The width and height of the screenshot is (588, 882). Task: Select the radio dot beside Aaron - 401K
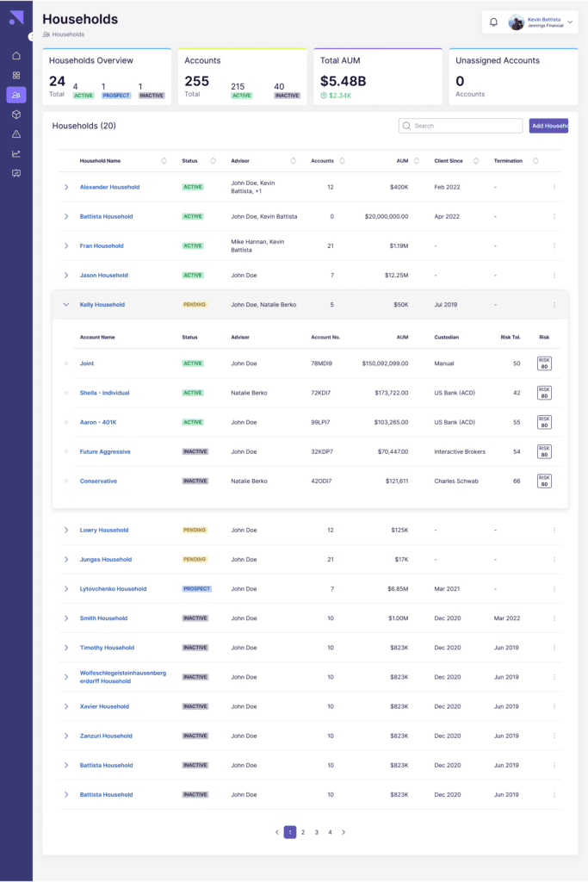[x=65, y=422]
